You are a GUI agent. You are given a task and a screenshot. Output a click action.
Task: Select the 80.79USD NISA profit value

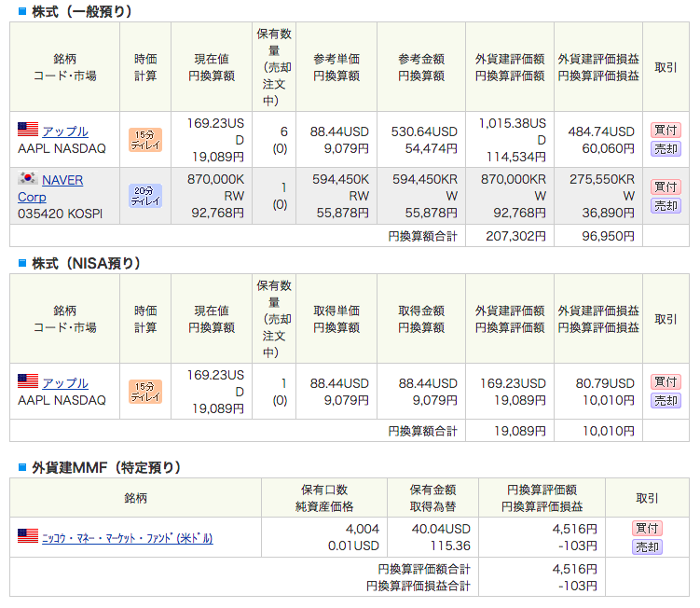(x=605, y=383)
